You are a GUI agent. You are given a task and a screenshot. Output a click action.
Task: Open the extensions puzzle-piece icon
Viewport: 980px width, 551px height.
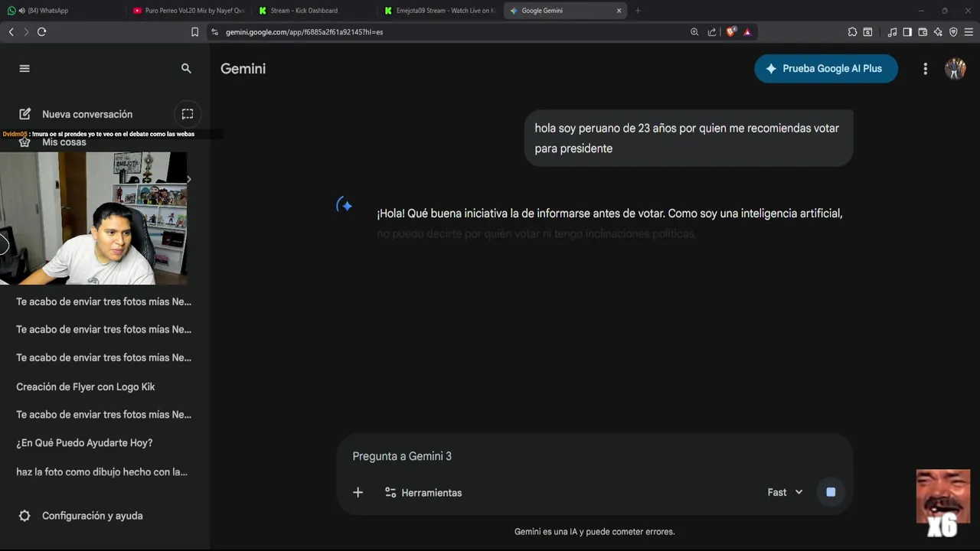[x=852, y=32]
